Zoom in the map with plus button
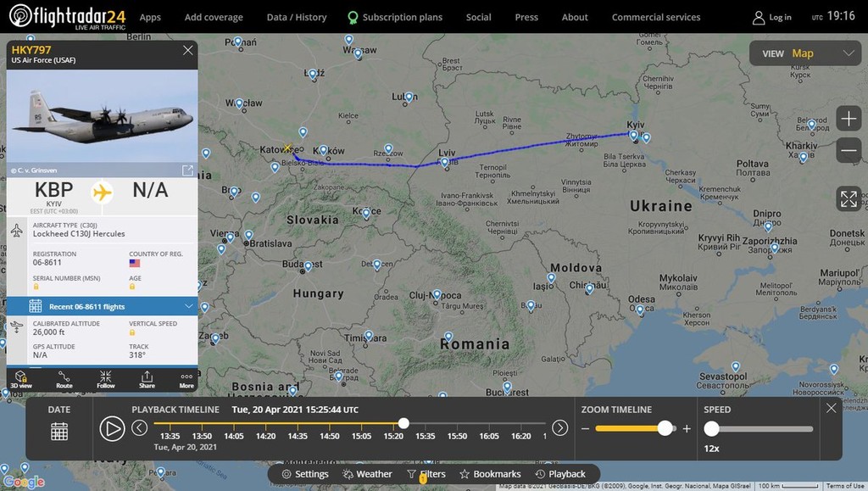Viewport: 868px width, 491px height. [848, 119]
